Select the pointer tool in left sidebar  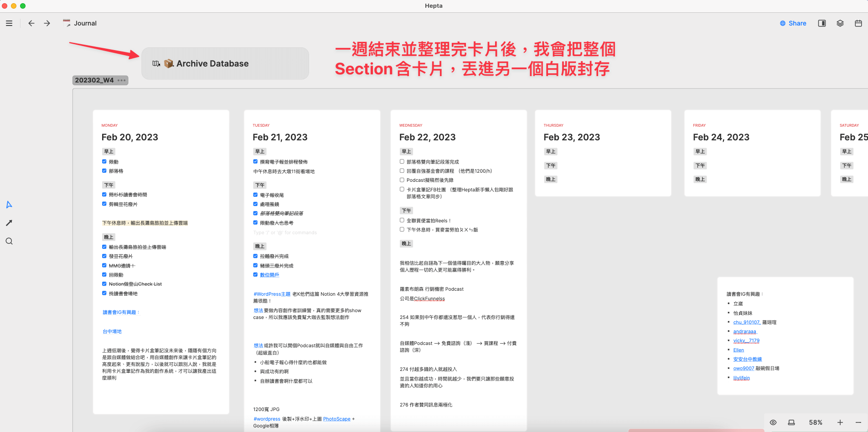click(9, 205)
